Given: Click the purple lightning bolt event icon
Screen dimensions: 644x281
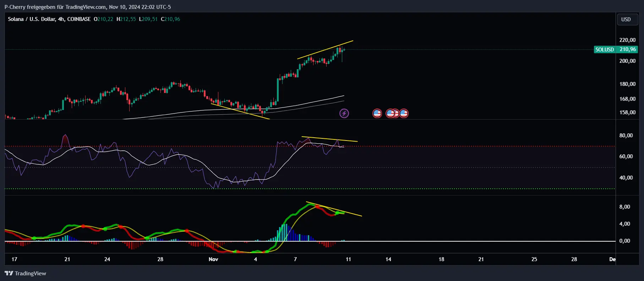Looking at the screenshot, I should pos(344,114).
